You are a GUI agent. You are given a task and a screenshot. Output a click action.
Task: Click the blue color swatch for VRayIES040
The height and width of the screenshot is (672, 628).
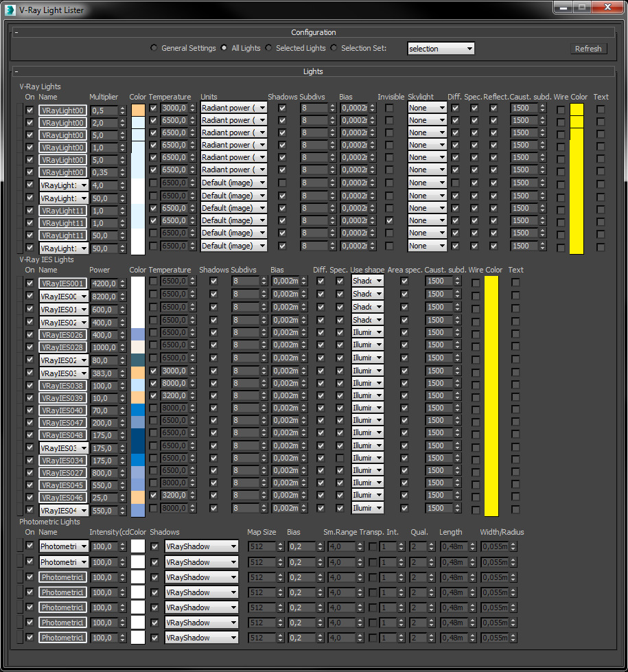click(x=138, y=410)
